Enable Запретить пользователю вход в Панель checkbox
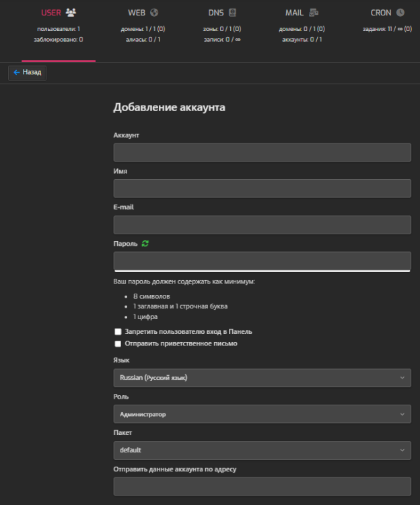This screenshot has height=505, width=420. coord(118,332)
